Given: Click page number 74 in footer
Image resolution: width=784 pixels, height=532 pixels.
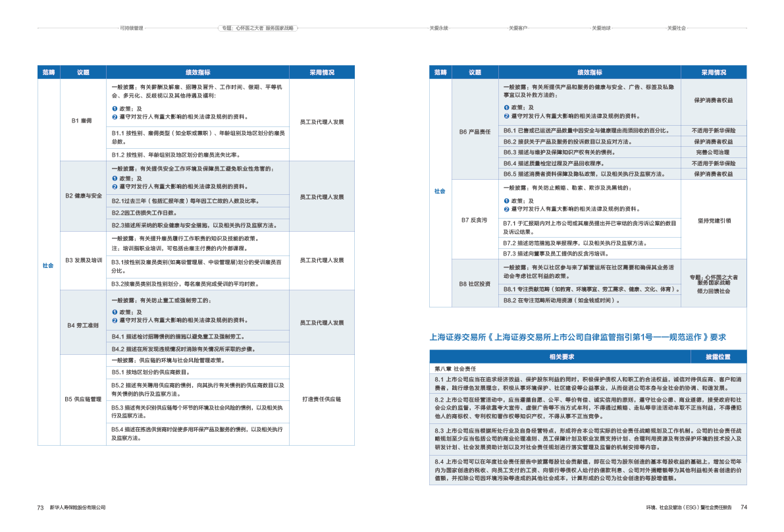Looking at the screenshot, I should coord(743,508).
